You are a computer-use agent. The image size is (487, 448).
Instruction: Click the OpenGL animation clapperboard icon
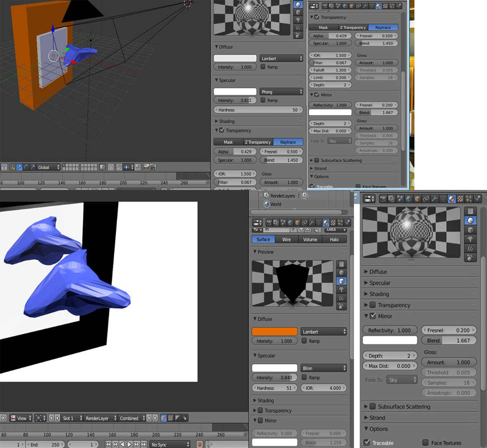point(153,167)
